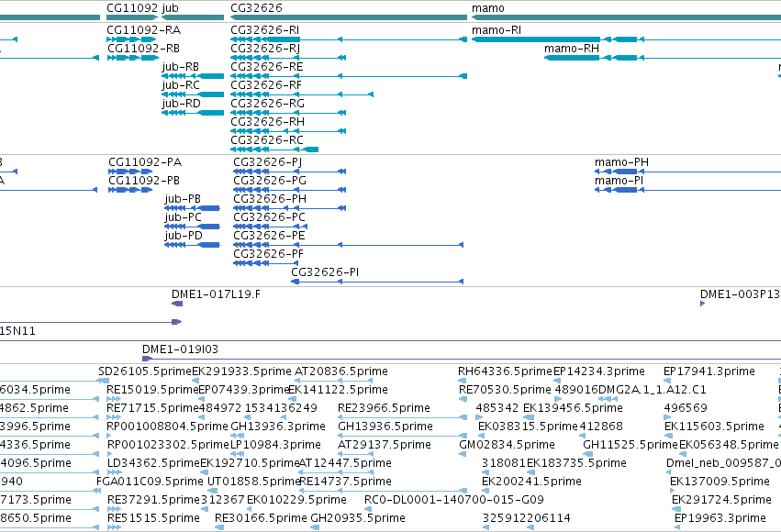781x532 pixels.
Task: Open the CG11092-PB protein label
Action: pyautogui.click(x=144, y=181)
